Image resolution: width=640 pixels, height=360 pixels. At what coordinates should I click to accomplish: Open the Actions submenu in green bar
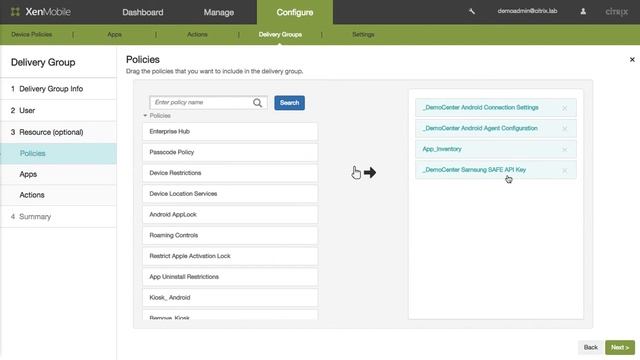tap(197, 35)
